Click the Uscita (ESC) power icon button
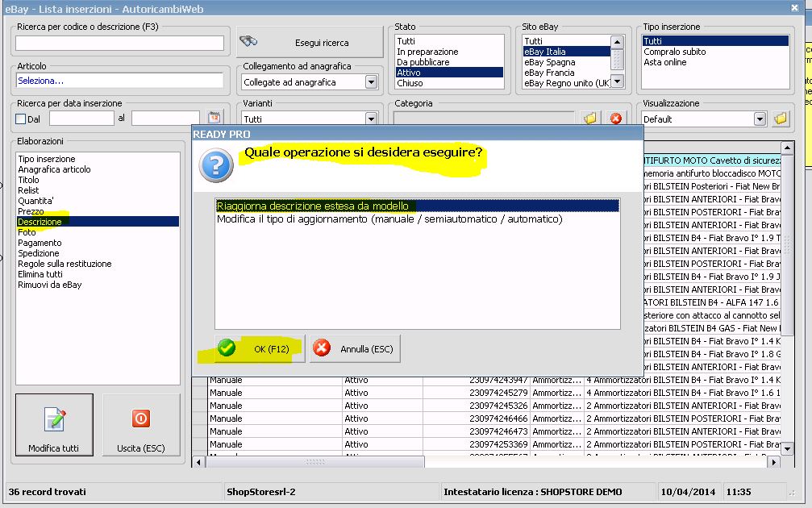Image resolution: width=812 pixels, height=508 pixels. click(x=141, y=427)
